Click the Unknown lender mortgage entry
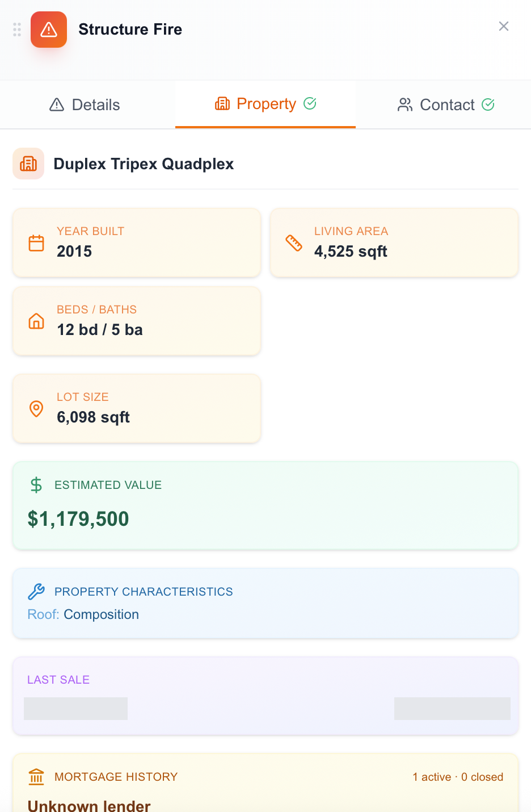The image size is (531, 812). tap(89, 806)
